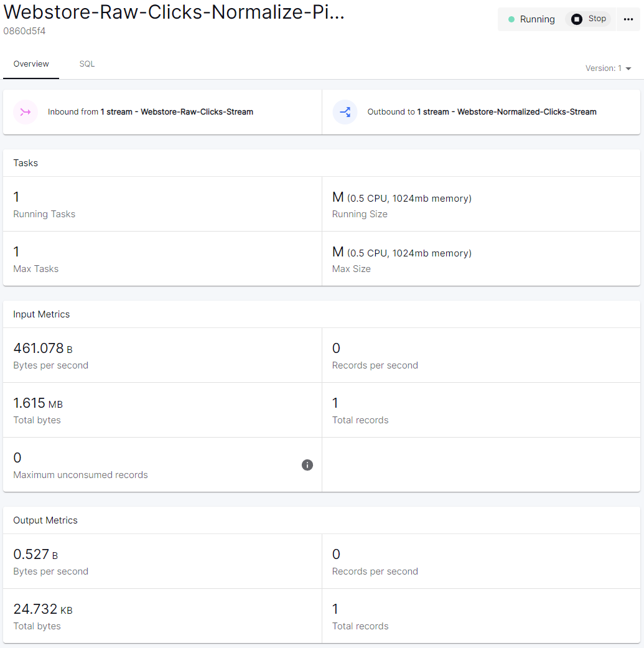Click the green Running status dot
Image resolution: width=644 pixels, height=648 pixels.
click(x=511, y=19)
